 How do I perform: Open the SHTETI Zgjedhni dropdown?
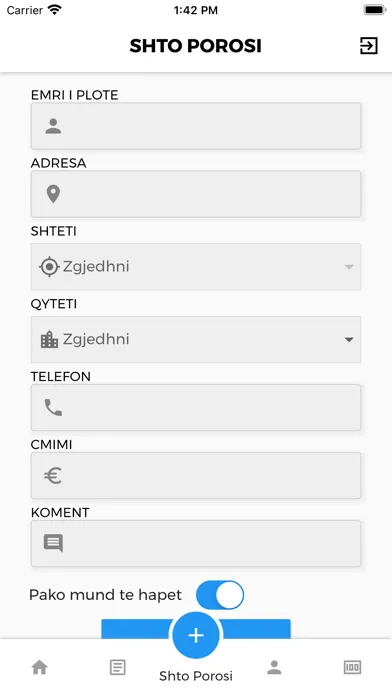tap(196, 267)
